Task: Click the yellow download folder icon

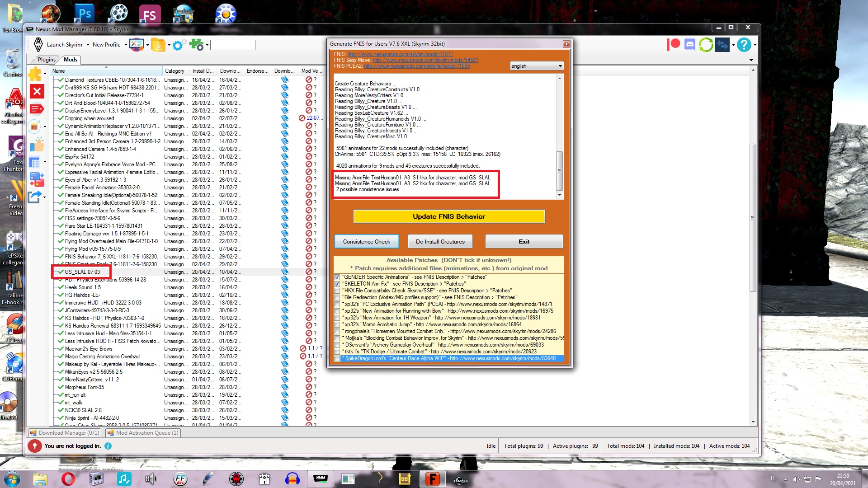Action: tap(158, 45)
